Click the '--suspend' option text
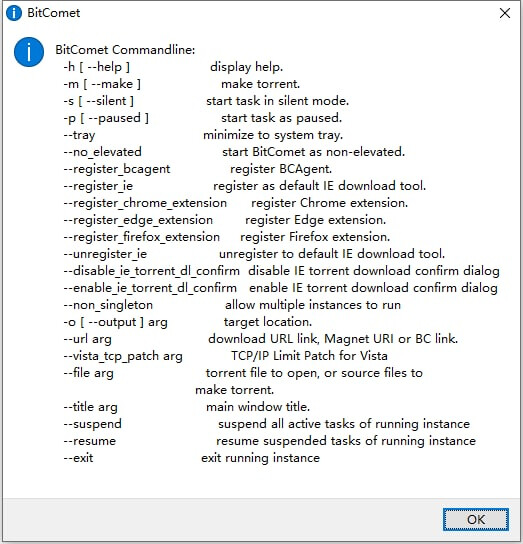The height and width of the screenshot is (544, 523). click(x=92, y=424)
